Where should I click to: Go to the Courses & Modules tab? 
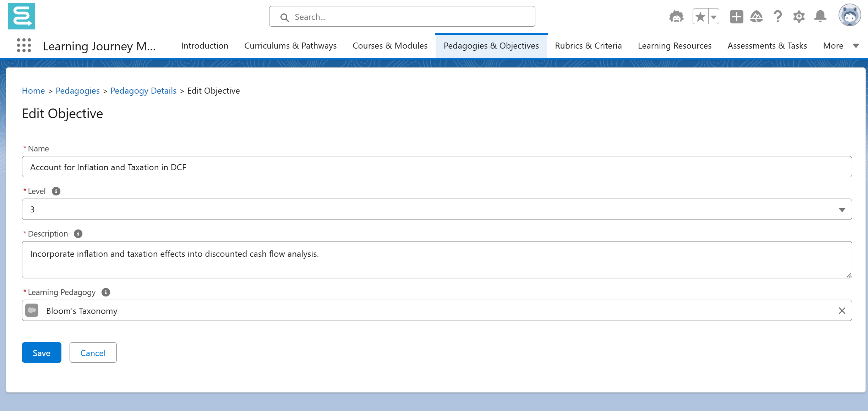390,46
